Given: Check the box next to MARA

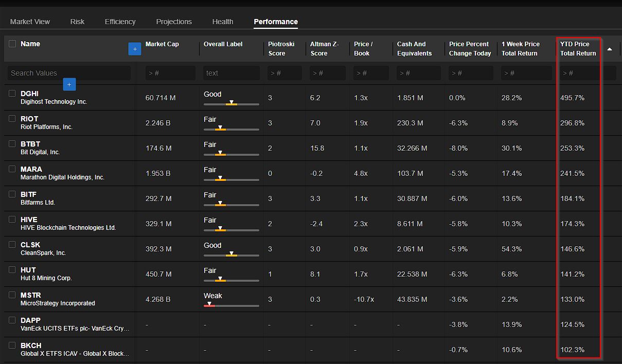Looking at the screenshot, I should [x=12, y=169].
